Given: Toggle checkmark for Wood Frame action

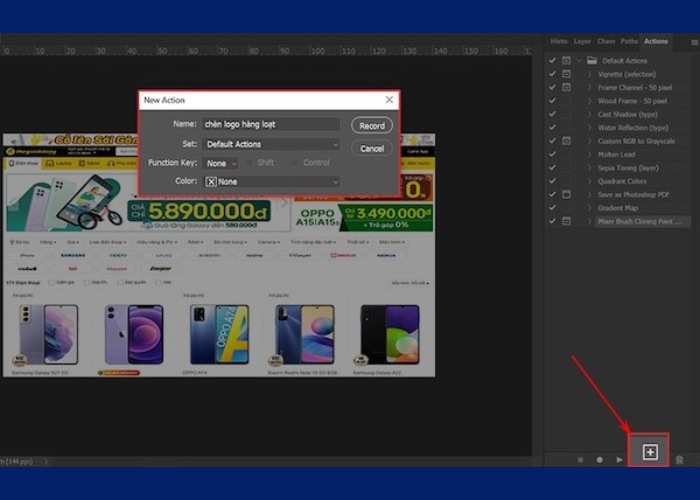Looking at the screenshot, I should tap(553, 101).
